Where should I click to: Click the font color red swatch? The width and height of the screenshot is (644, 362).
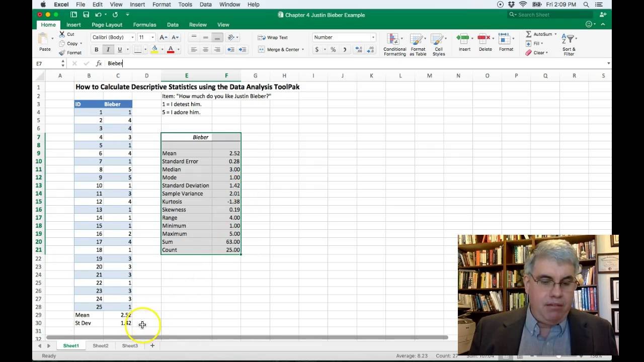click(171, 49)
